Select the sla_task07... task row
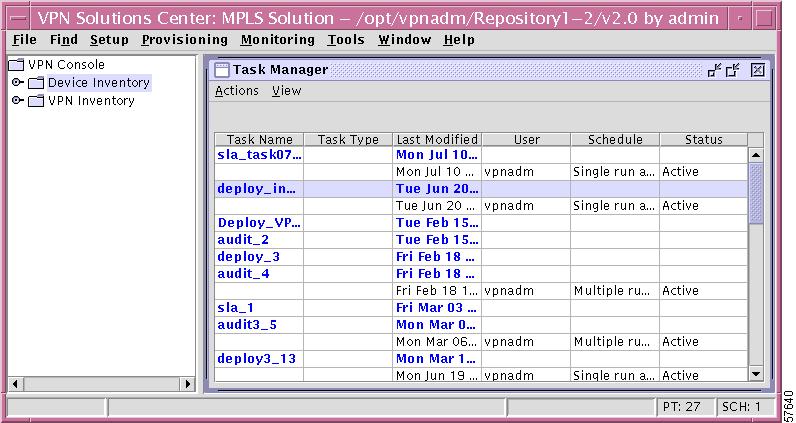796x423 pixels. [481, 155]
